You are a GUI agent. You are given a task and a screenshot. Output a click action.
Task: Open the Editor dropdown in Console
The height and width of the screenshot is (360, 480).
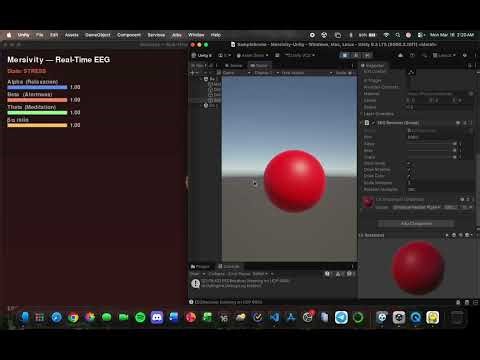(x=260, y=274)
